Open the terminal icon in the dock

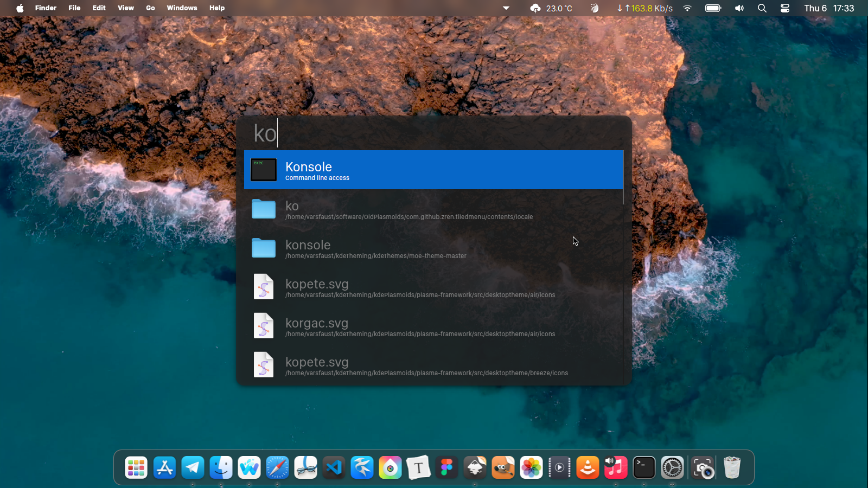point(644,467)
